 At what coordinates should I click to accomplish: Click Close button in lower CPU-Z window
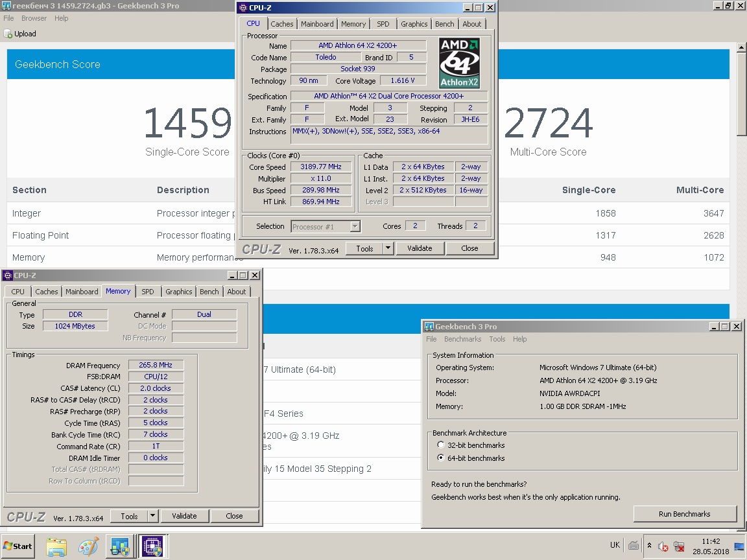[234, 516]
